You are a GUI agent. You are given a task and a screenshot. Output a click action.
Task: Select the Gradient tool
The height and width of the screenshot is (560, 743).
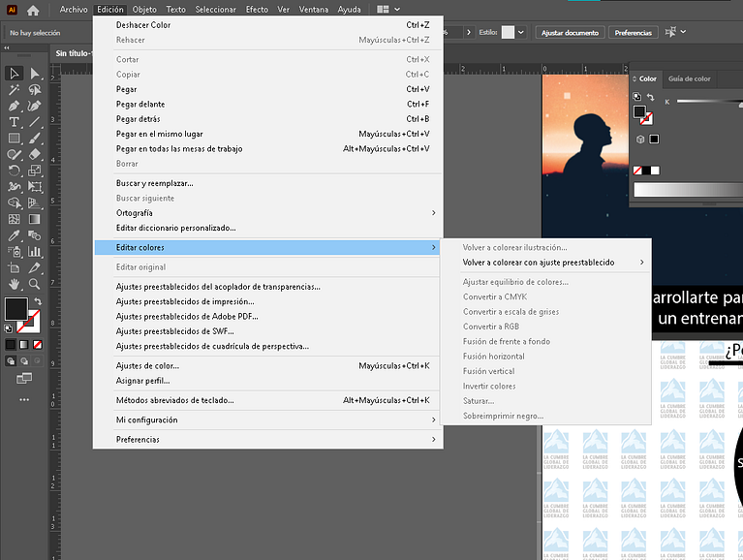point(35,219)
